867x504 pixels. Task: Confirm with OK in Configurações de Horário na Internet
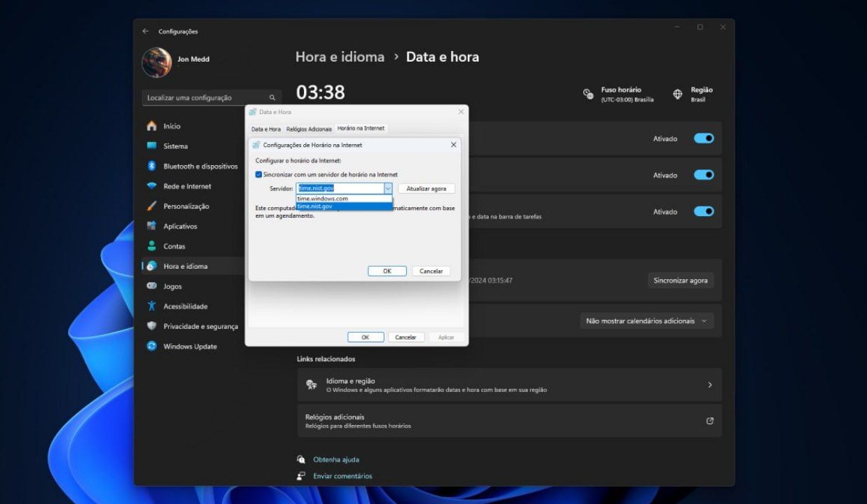pos(387,271)
